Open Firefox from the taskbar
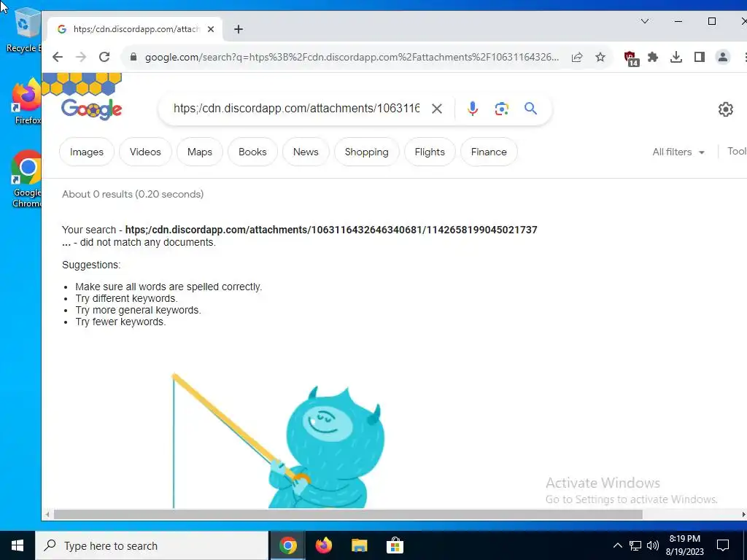The width and height of the screenshot is (747, 560). tap(323, 545)
